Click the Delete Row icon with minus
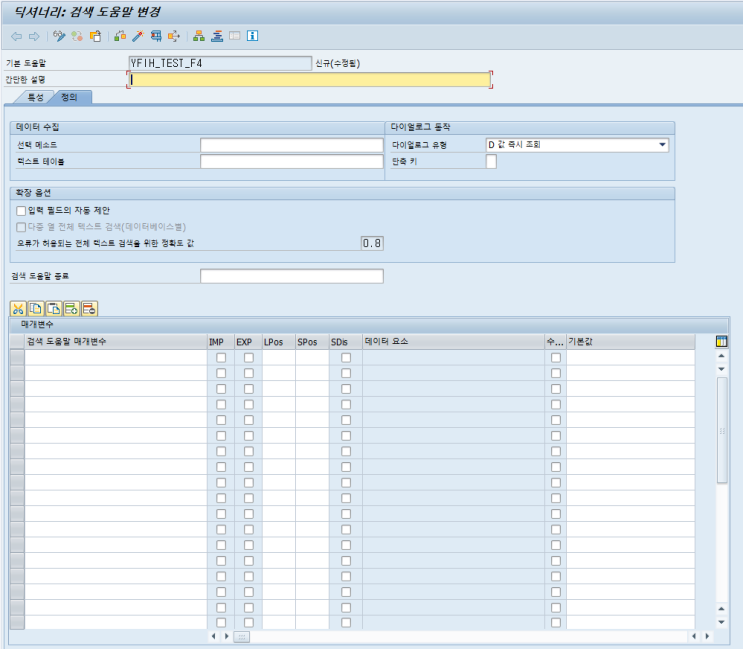This screenshot has width=743, height=649. point(89,309)
